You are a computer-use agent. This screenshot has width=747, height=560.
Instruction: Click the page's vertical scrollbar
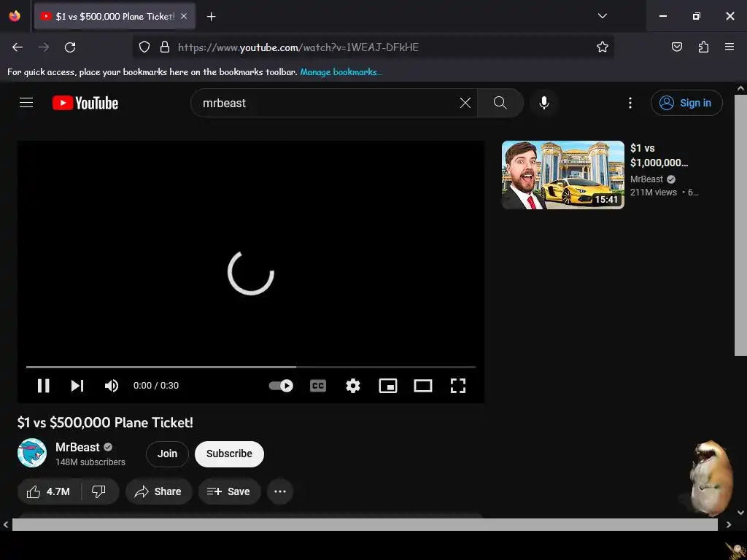click(x=740, y=225)
